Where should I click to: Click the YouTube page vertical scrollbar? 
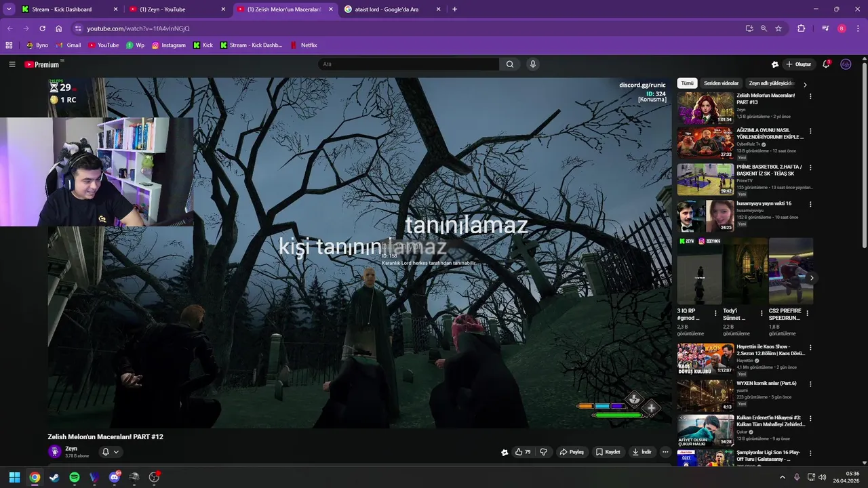tap(864, 156)
